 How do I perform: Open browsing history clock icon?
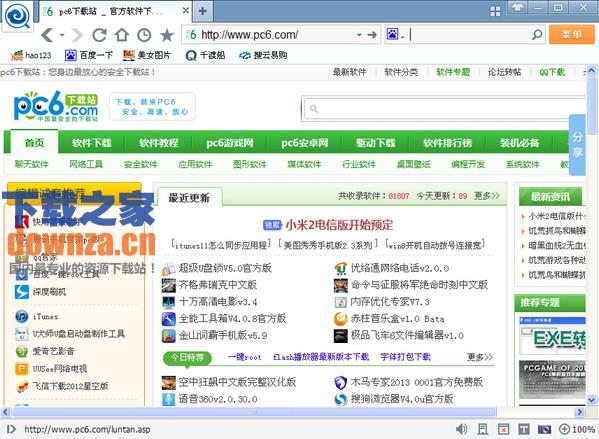(x=144, y=35)
